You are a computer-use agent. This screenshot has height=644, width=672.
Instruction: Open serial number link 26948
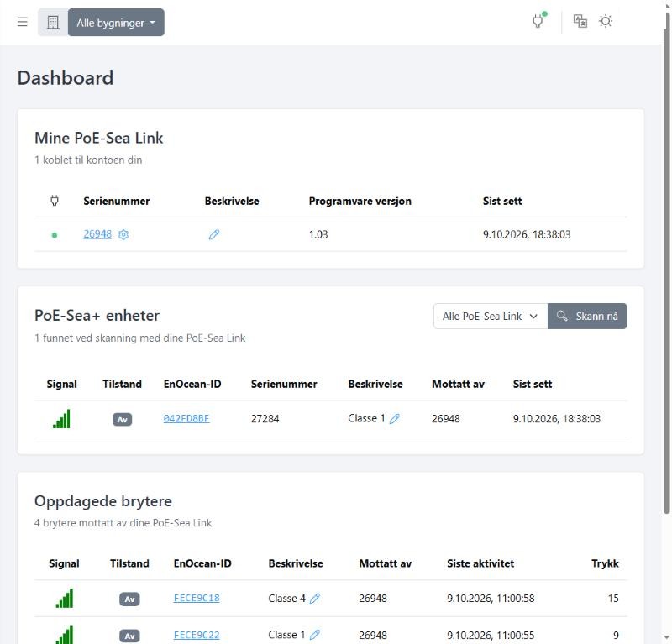(97, 234)
